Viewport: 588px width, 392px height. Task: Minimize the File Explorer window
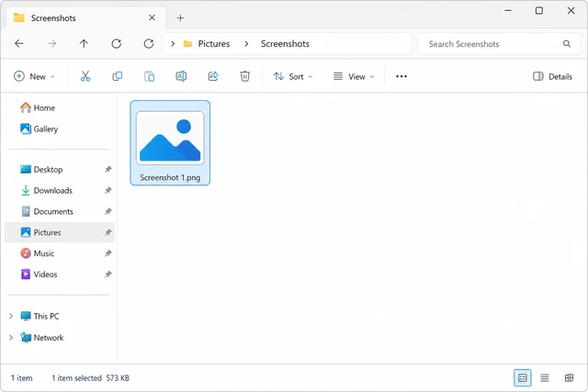(508, 10)
